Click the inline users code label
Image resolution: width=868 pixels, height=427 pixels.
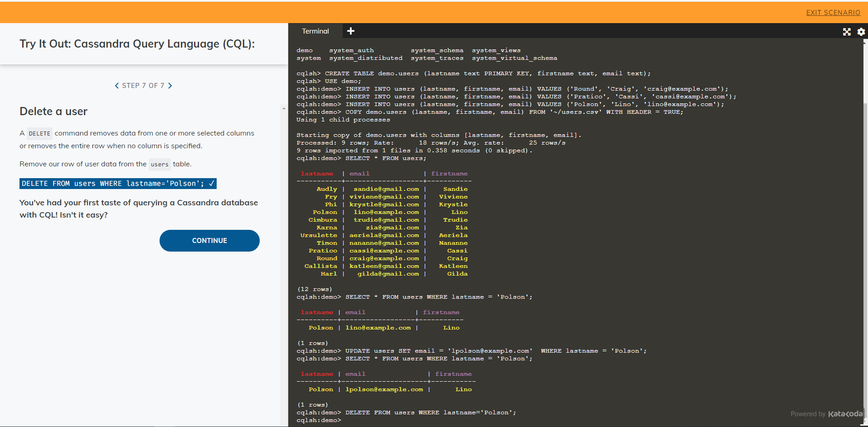pyautogui.click(x=160, y=164)
